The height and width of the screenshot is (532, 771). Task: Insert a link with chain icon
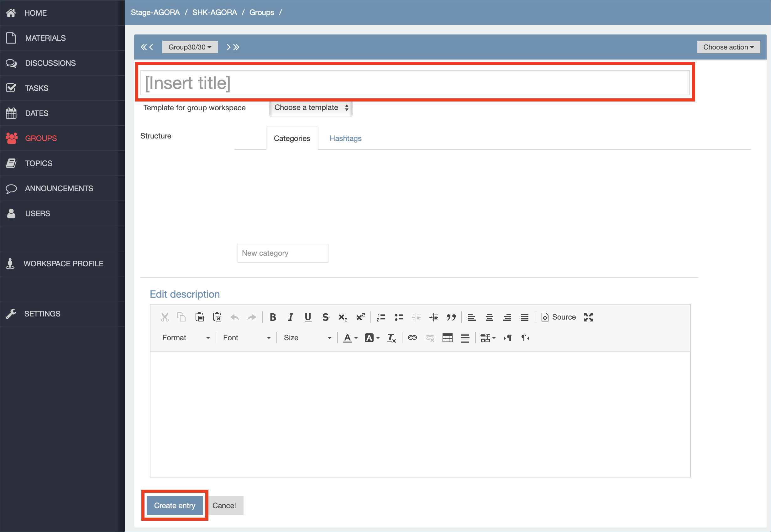412,338
